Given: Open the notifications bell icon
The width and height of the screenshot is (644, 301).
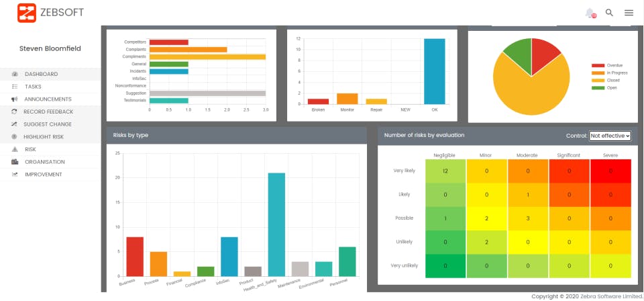Looking at the screenshot, I should 590,13.
